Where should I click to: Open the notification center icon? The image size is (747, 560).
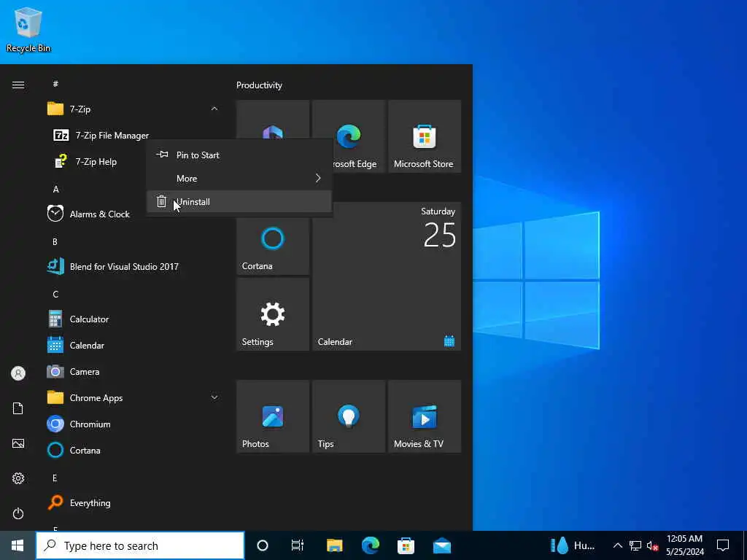click(723, 545)
